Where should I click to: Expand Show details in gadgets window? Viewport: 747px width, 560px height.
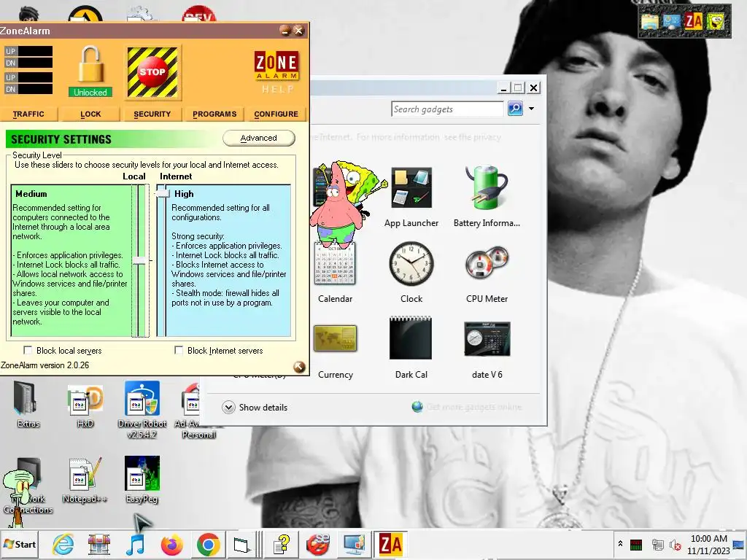pyautogui.click(x=255, y=407)
